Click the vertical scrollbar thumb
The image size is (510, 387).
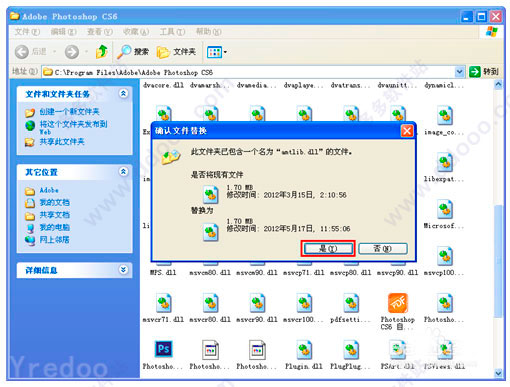[498, 260]
